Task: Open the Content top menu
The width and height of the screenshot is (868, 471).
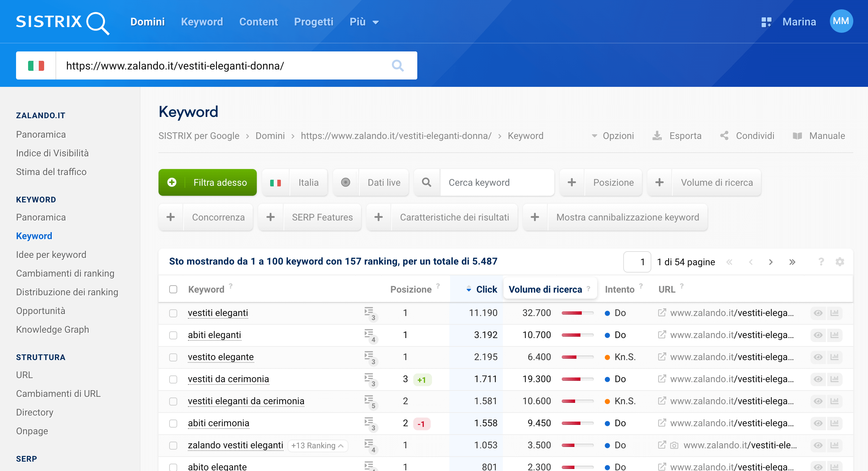Action: 258,22
